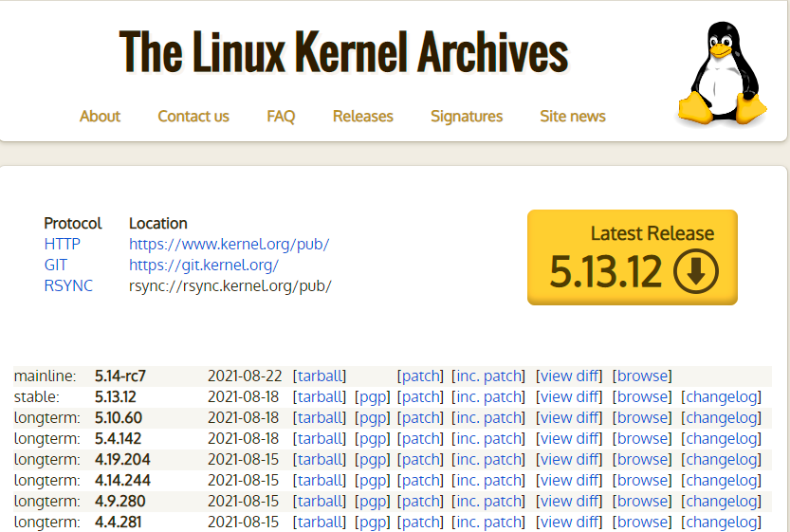
Task: Open https://git.kernel.org/ link
Action: [204, 265]
